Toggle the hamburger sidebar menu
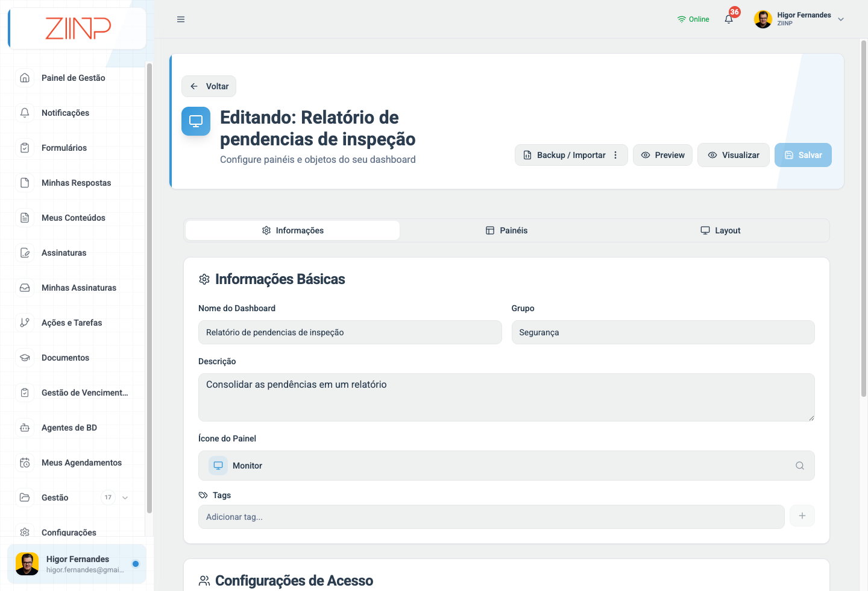 pos(181,19)
